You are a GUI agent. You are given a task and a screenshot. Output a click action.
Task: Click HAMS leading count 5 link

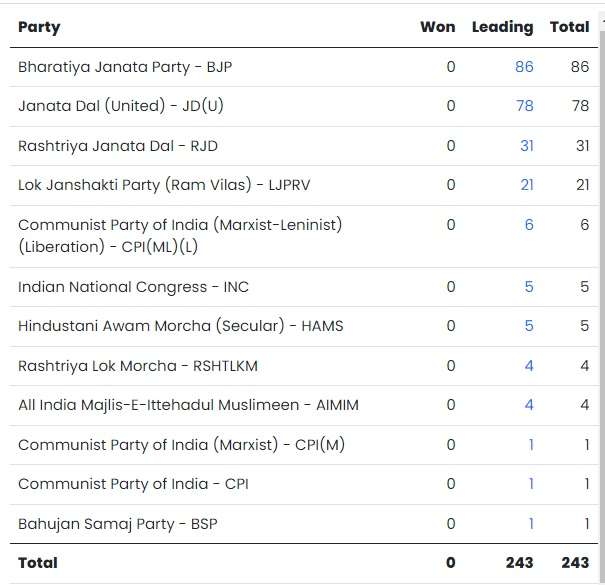point(529,326)
